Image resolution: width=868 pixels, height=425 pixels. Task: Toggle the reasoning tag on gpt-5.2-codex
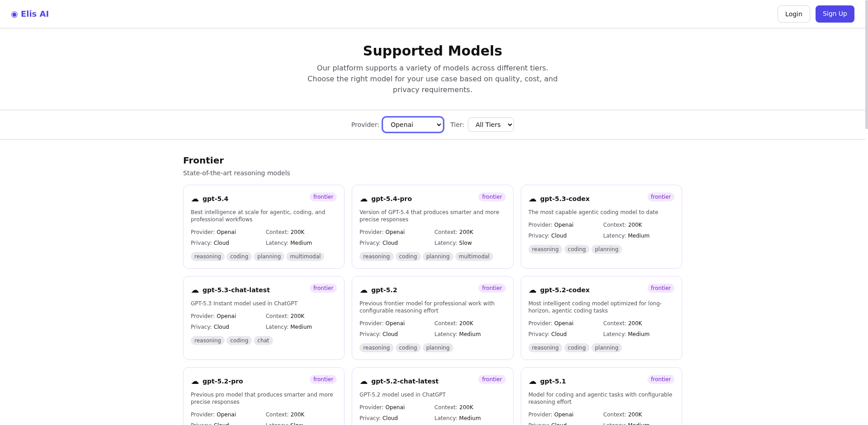(x=545, y=347)
